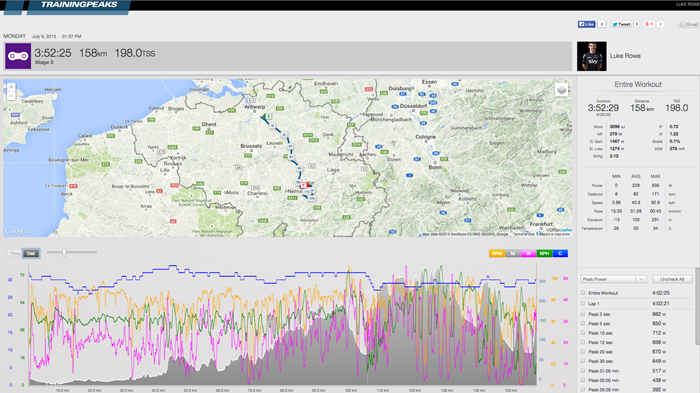Toggle the magenta W power series
Viewport: 700px width, 393px height.
[x=528, y=253]
